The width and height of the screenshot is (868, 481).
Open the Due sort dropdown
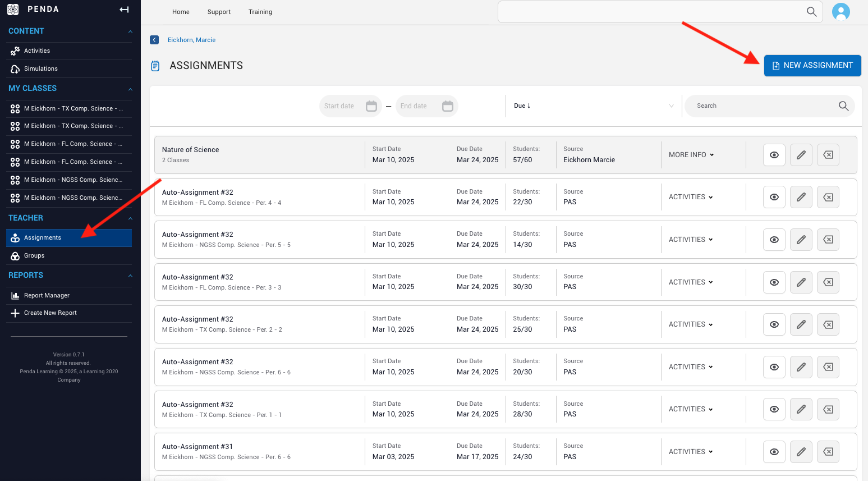pos(592,106)
